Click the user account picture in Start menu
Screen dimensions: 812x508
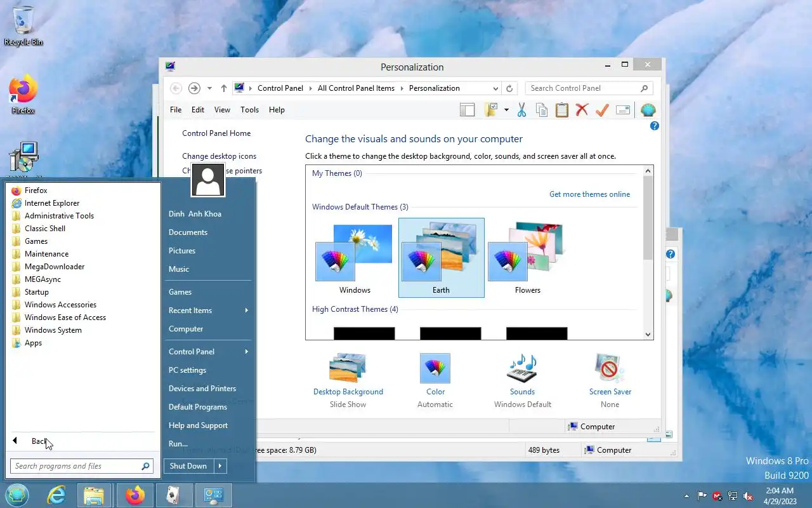click(208, 180)
